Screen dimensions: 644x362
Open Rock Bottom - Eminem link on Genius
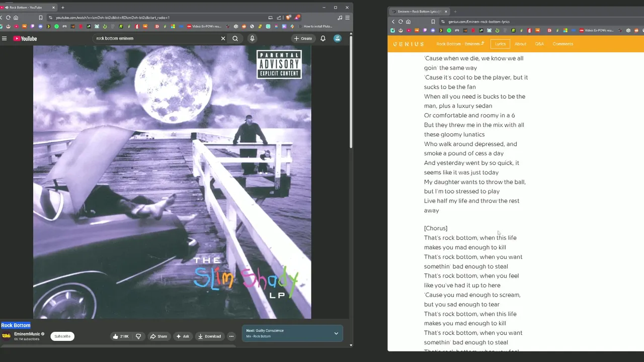tap(460, 44)
